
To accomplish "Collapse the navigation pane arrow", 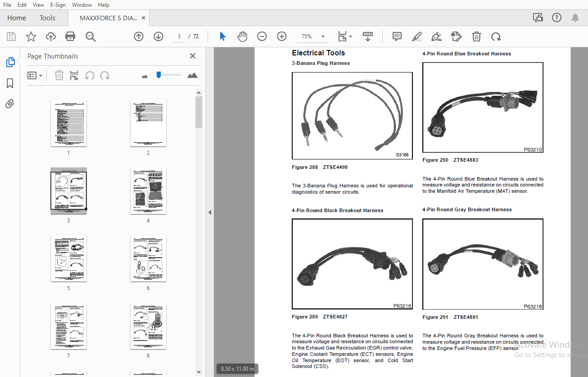I will (210, 212).
